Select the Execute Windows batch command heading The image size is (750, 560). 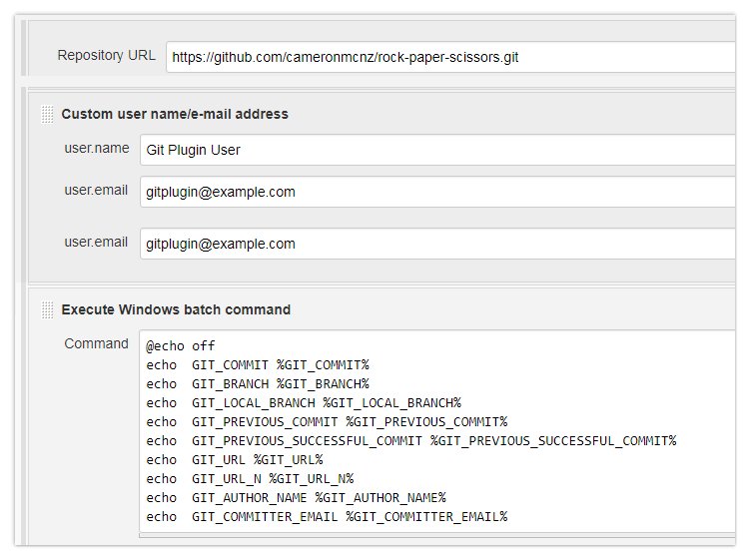click(x=176, y=309)
